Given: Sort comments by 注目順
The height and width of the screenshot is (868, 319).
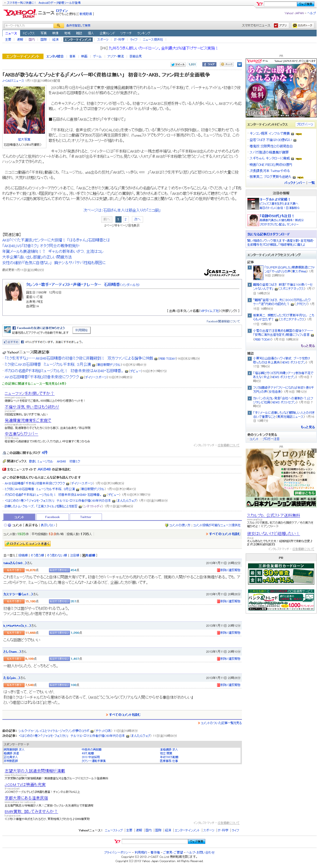Looking at the screenshot, I should coord(74,555).
